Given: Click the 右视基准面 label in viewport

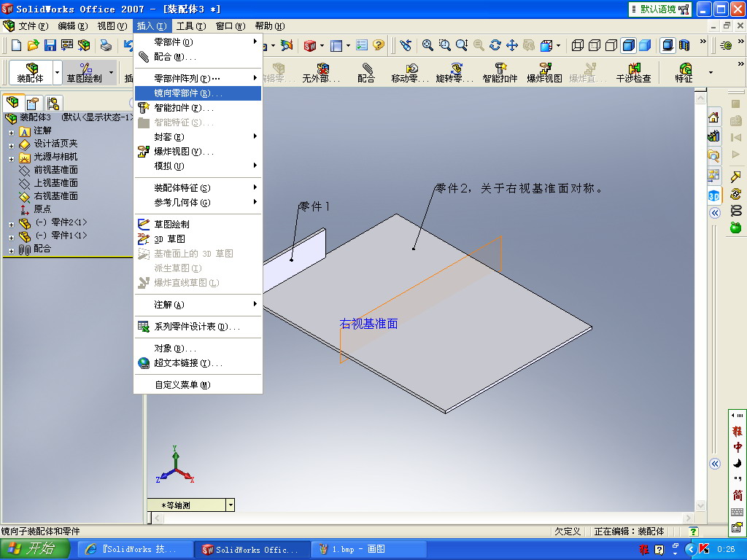Looking at the screenshot, I should pos(368,324).
